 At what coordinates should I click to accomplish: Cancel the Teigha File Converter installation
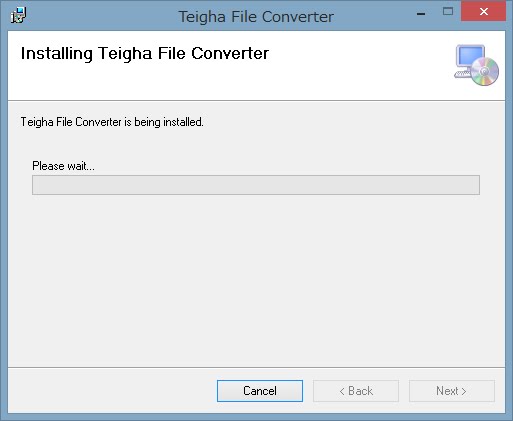[x=260, y=391]
